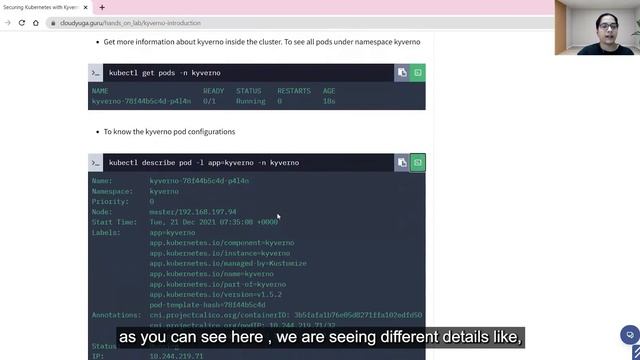Image resolution: width=640 pixels, height=360 pixels.
Task: Click the 'master/192.168.197.94' node value
Action: (193, 212)
